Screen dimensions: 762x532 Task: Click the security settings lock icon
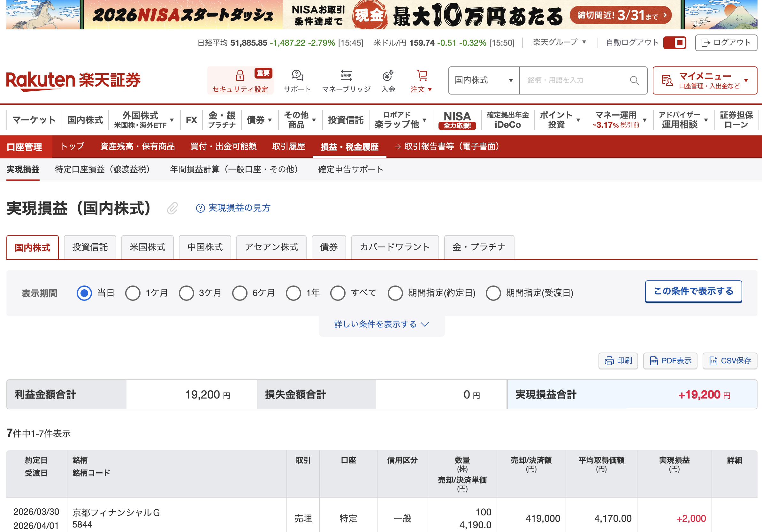pyautogui.click(x=240, y=75)
